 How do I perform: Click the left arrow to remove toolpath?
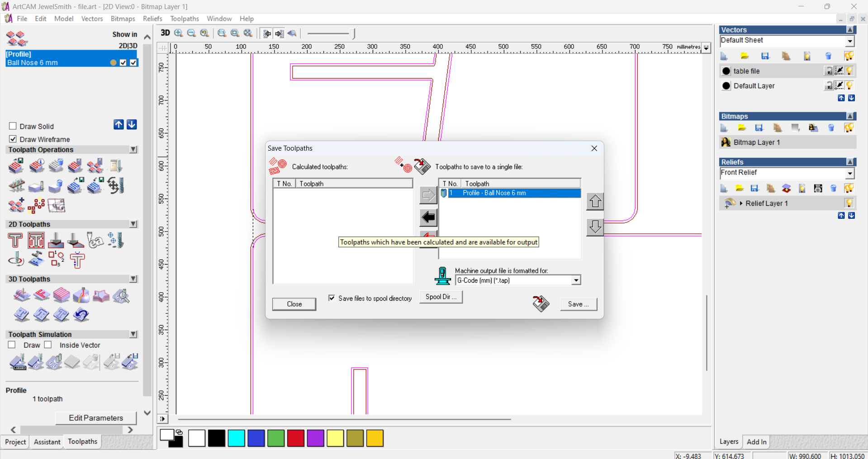point(428,218)
